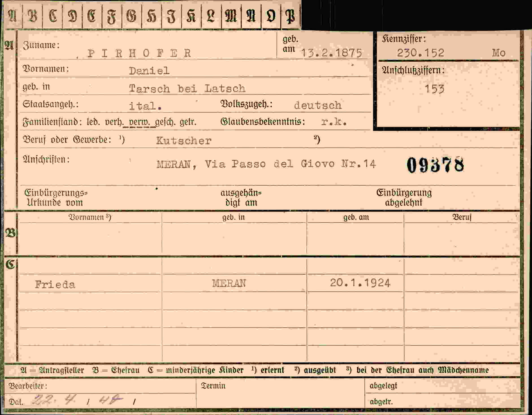Click the footnote '1) erlernt' in the legend
This screenshot has height=415, width=532.
point(268,370)
